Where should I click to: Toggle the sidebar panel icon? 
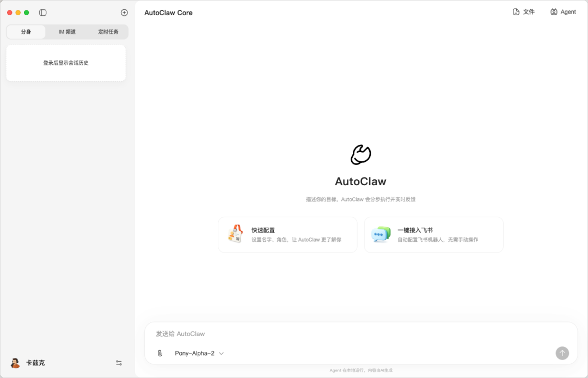(x=43, y=13)
